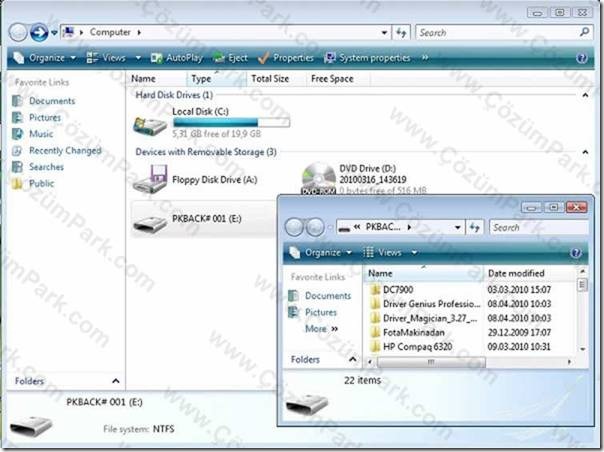The image size is (604, 452).
Task: Select the Floppy Disk Drive (A:) icon
Action: point(150,179)
